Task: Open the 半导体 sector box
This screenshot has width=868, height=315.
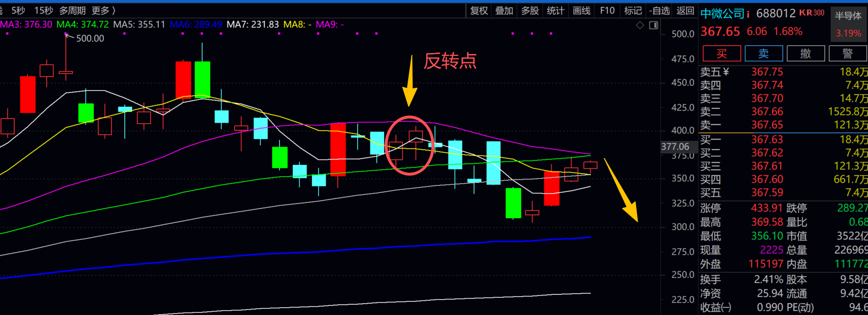Action: [x=848, y=24]
